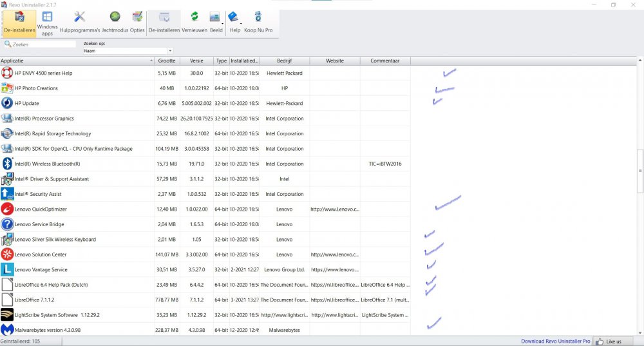The image size is (644, 346).
Task: Select Intel Rapid Storage Technology icon
Action: [7, 133]
